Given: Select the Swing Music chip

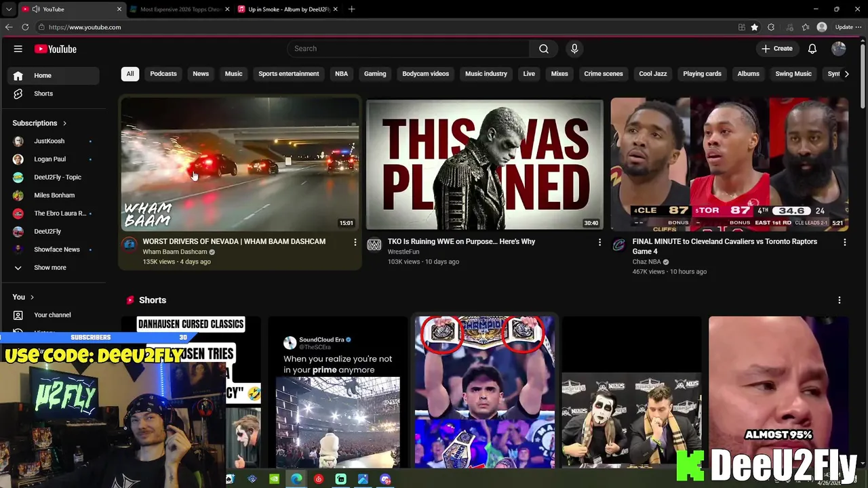Looking at the screenshot, I should (793, 74).
